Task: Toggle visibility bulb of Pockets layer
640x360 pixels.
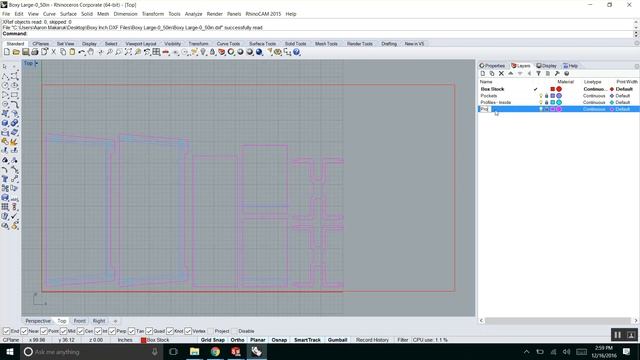Action: coord(541,96)
